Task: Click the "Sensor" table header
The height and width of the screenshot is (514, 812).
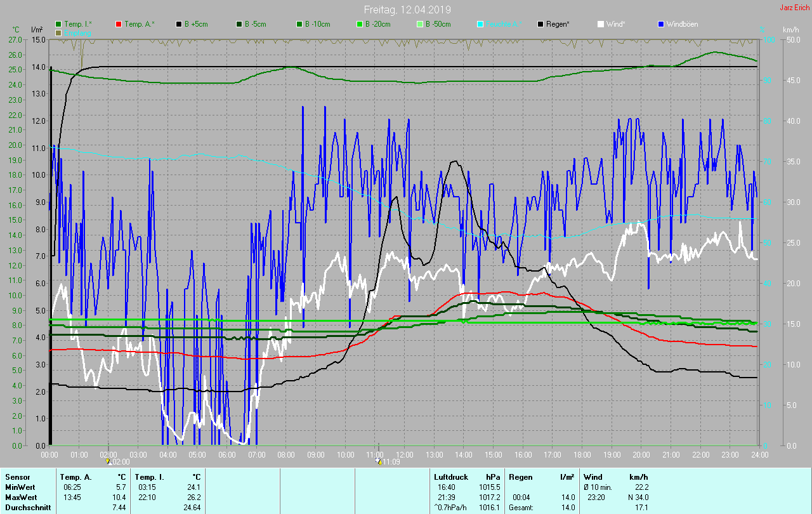Action: click(17, 477)
